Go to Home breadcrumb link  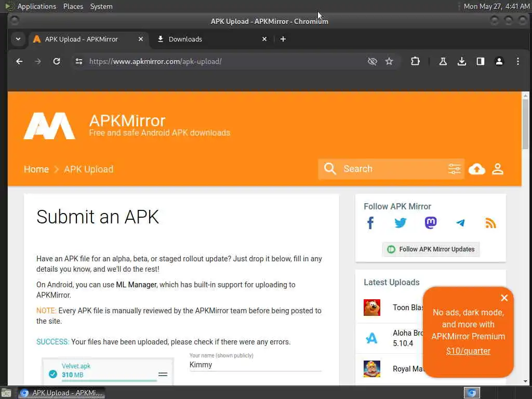(36, 169)
